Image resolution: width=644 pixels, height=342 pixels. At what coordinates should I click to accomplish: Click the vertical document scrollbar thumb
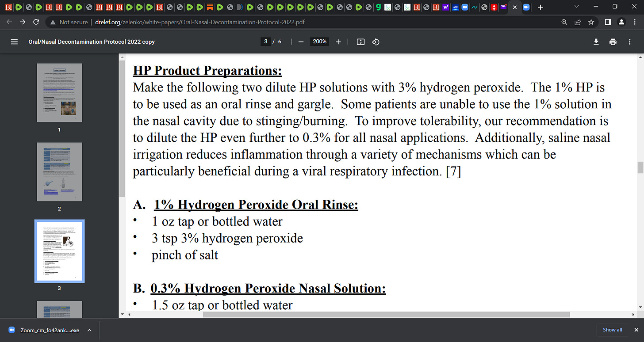click(640, 168)
